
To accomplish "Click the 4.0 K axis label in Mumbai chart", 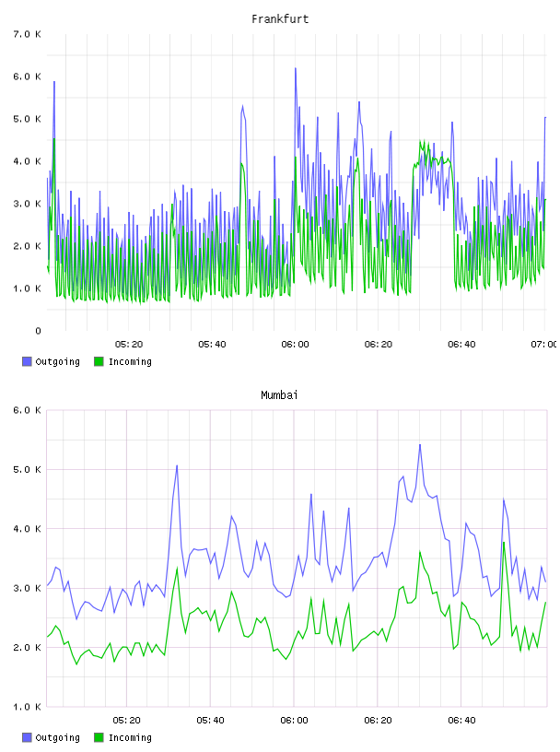I will [28, 529].
